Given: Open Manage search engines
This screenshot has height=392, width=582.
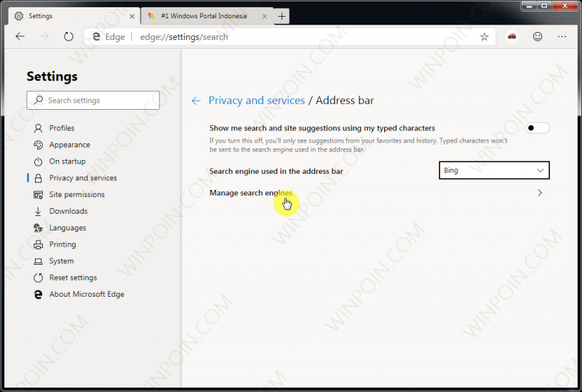Looking at the screenshot, I should [379, 193].
